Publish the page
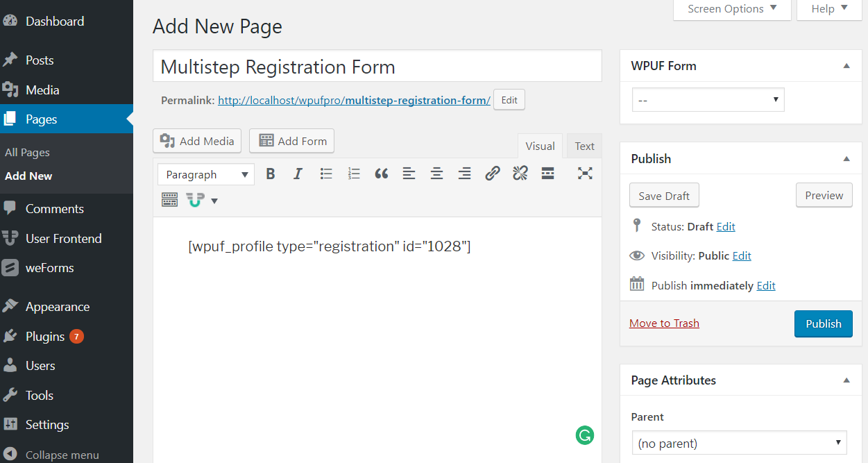 (824, 323)
